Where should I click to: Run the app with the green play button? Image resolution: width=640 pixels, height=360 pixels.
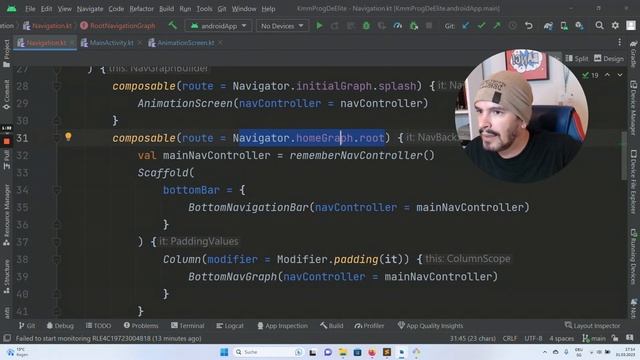click(x=319, y=26)
